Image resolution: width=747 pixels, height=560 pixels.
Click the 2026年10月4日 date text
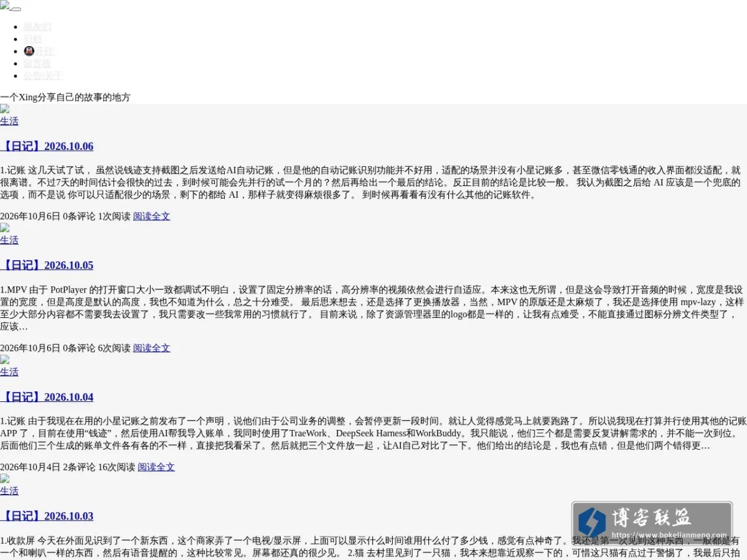point(30,467)
